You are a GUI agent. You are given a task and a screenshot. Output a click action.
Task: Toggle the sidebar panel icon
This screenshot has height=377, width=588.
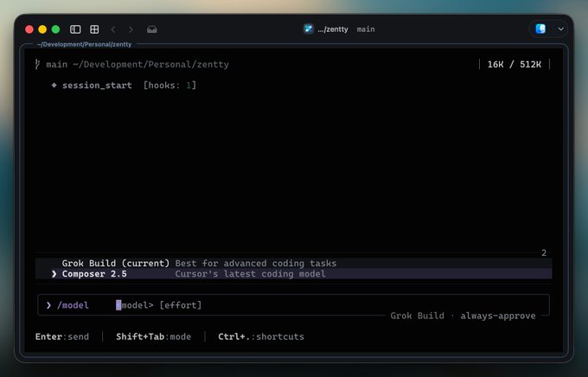pyautogui.click(x=75, y=29)
